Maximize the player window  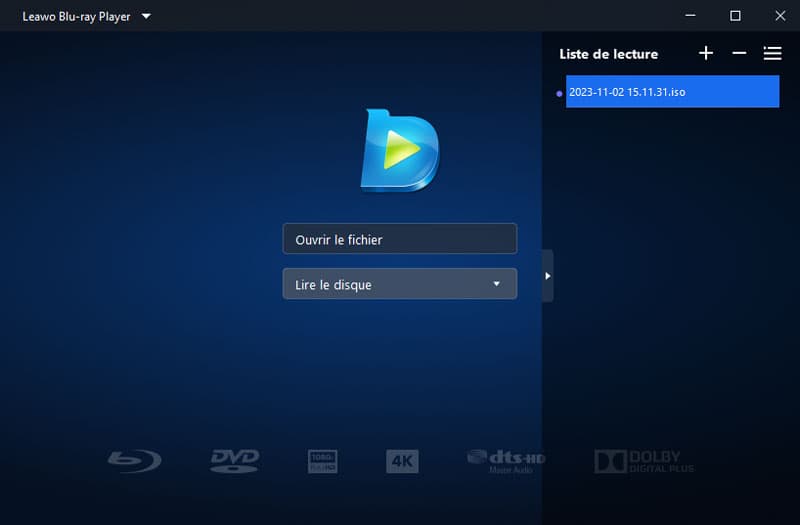[735, 16]
